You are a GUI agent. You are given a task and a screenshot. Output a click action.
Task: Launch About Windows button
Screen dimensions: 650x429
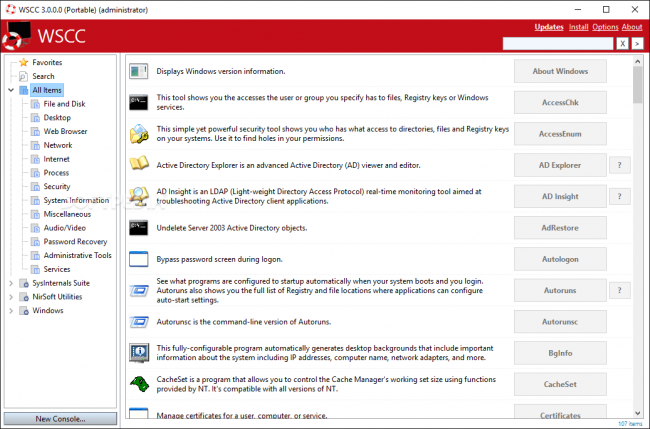(560, 71)
